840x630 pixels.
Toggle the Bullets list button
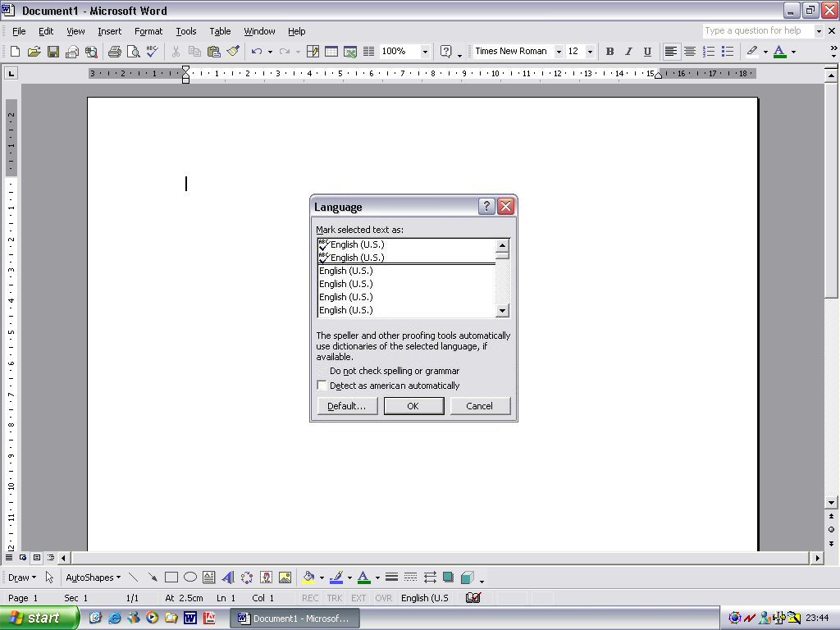pos(728,52)
